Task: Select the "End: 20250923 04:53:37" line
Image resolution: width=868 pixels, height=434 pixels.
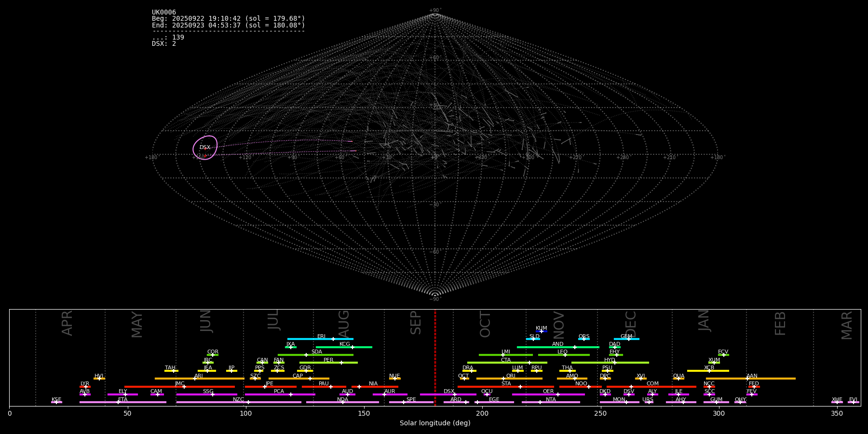Action: (x=229, y=25)
